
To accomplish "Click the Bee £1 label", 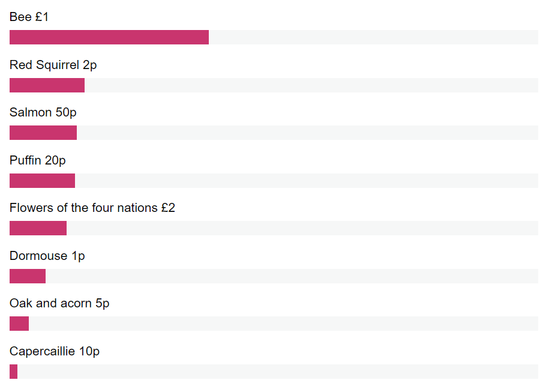I will pos(29,17).
